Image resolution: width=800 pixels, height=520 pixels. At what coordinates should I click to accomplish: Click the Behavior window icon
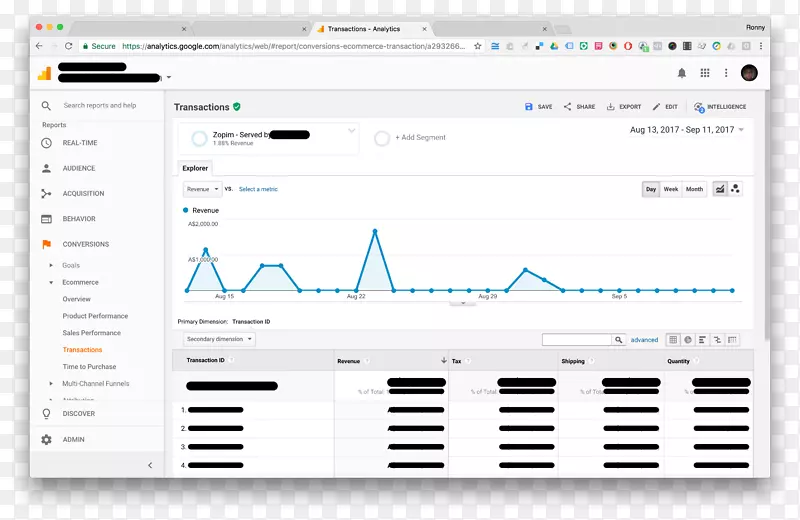pyautogui.click(x=46, y=219)
